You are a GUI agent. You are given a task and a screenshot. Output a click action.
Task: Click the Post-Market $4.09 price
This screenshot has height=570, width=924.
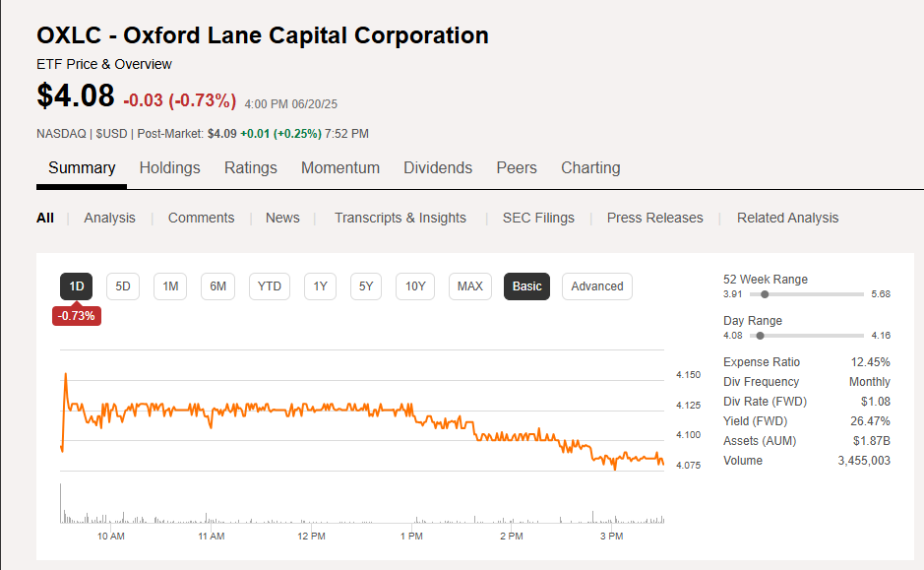[221, 134]
